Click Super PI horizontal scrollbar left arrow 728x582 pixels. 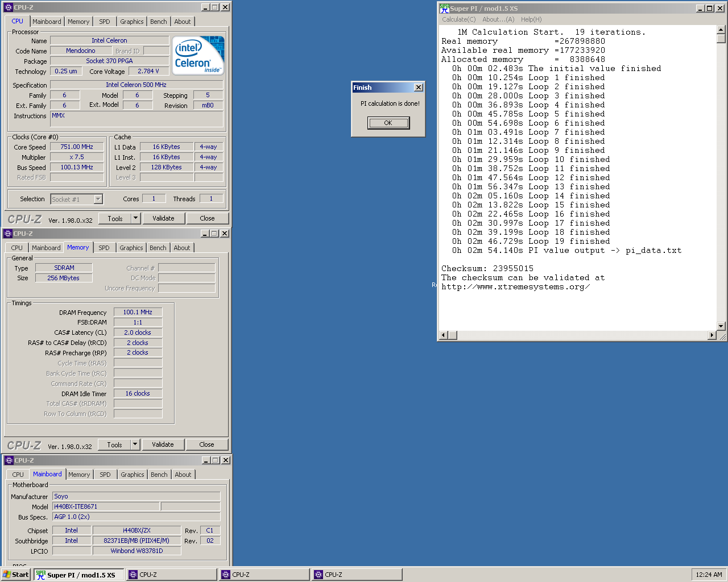coord(444,335)
